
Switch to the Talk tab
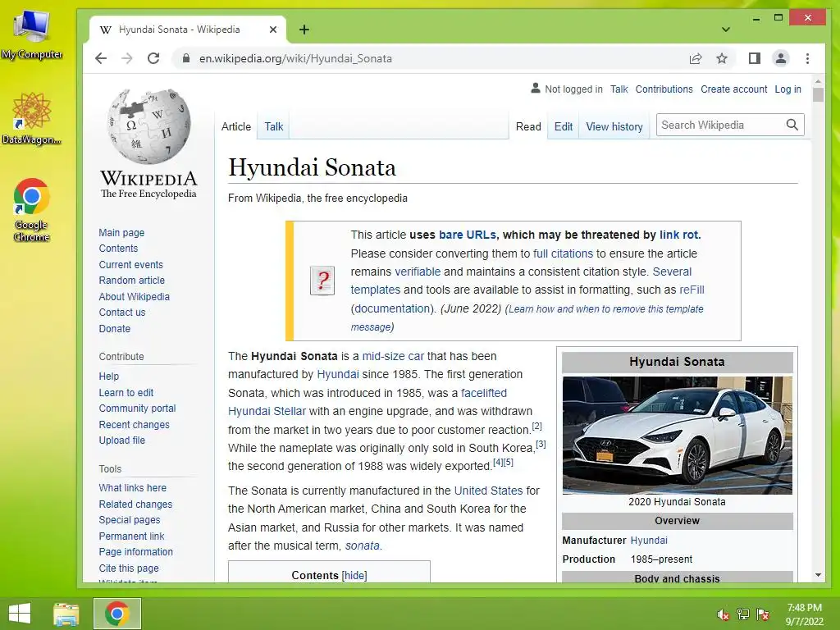tap(274, 126)
